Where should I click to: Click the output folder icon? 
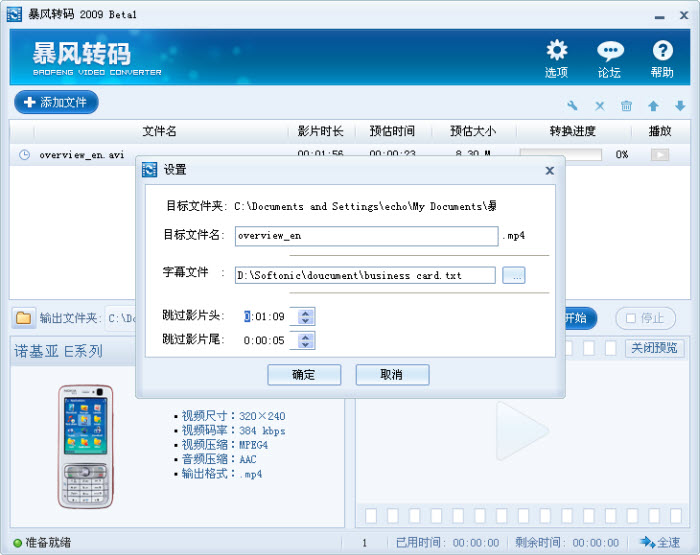(23, 318)
